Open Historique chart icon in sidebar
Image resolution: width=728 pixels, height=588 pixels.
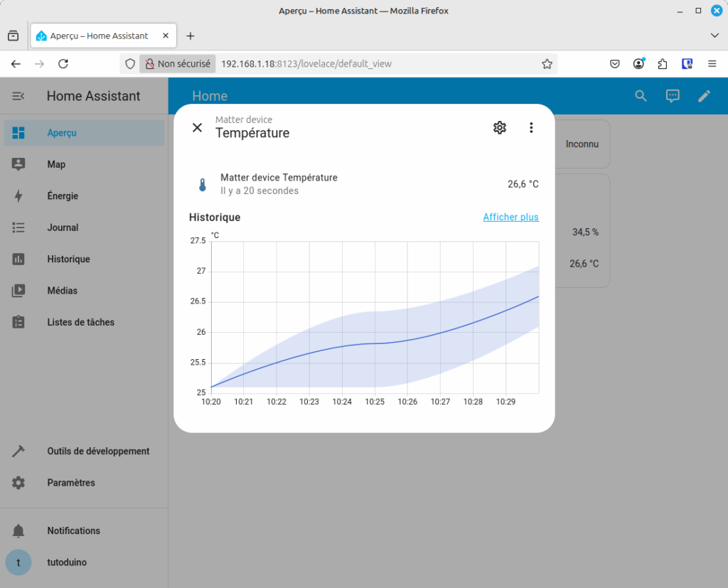18,259
